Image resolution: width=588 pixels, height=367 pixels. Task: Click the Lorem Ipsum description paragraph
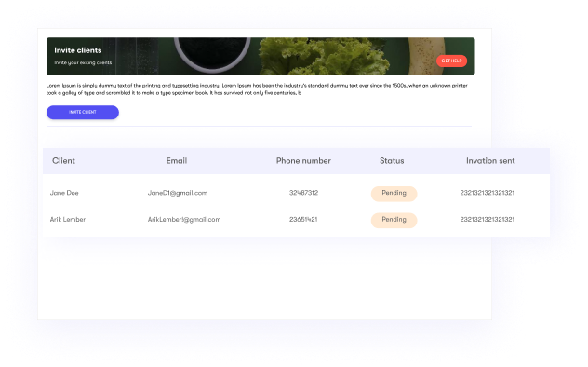[x=257, y=88]
